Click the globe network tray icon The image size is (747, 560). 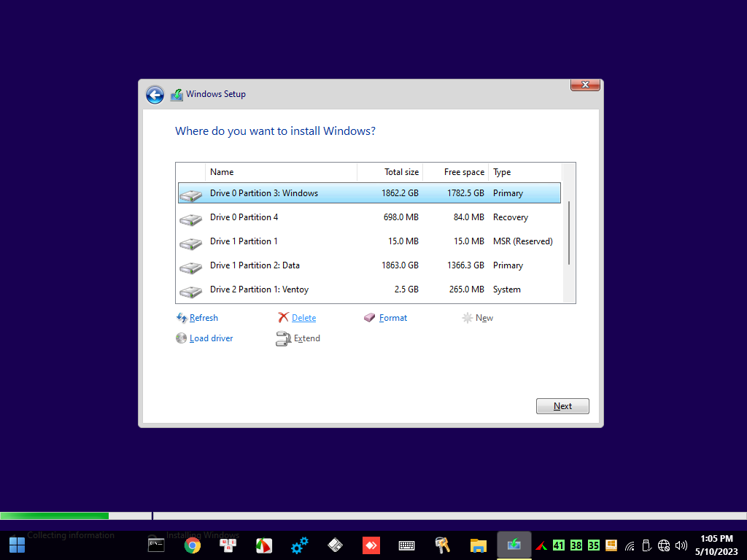coord(664,545)
